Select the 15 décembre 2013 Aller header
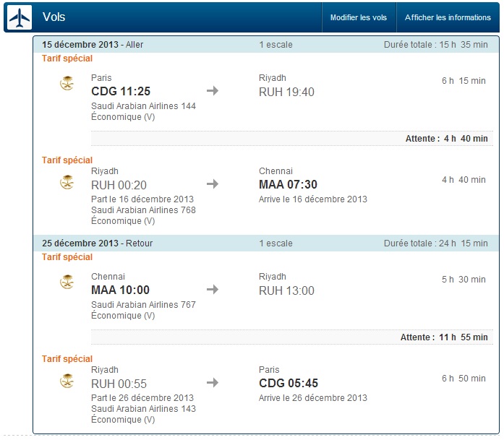504x440 pixels. [x=266, y=45]
